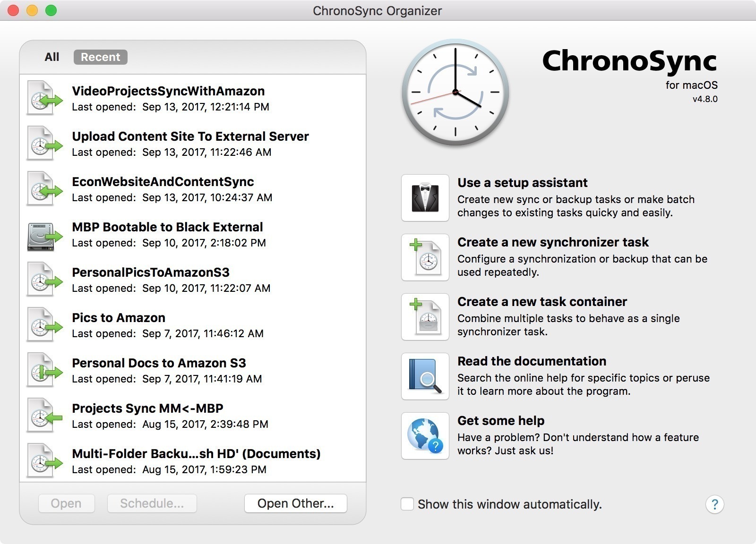Click last opened Aug 15, 2017, 2:39:48 PM
The height and width of the screenshot is (544, 756).
click(170, 425)
